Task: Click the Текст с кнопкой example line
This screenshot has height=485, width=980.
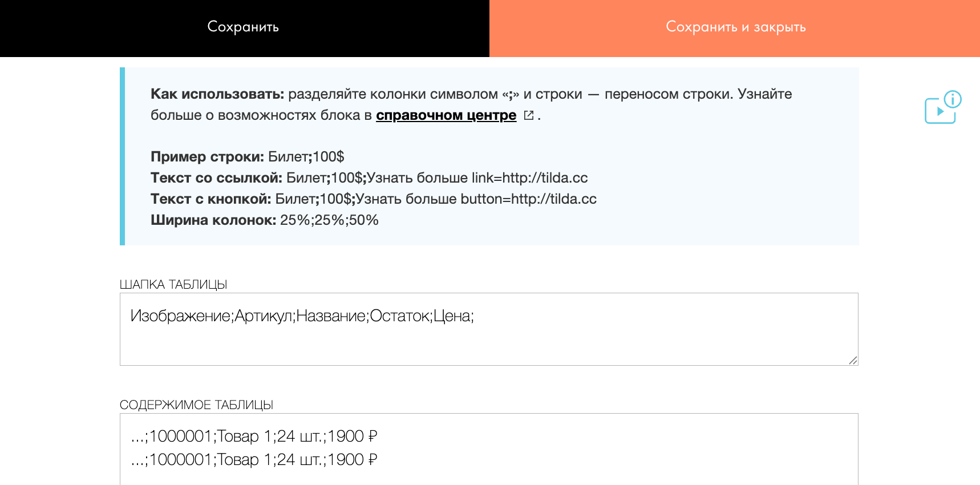Action: [373, 199]
